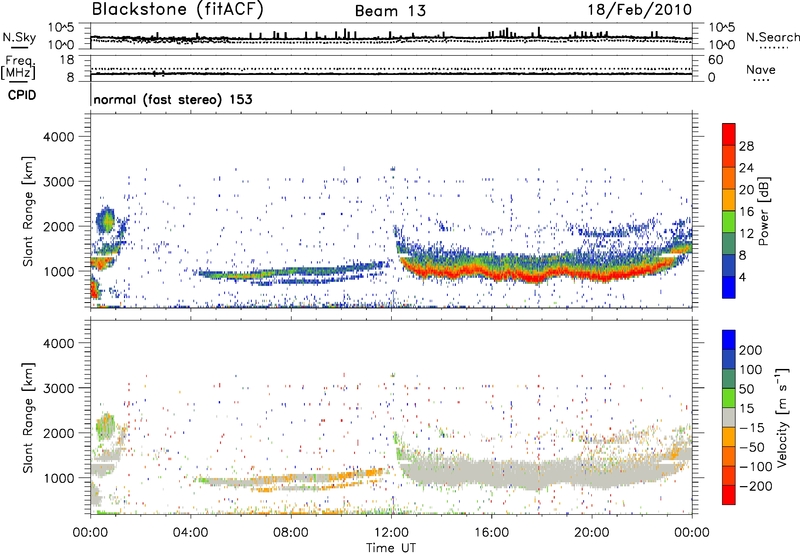The height and width of the screenshot is (554, 800).
Task: Click the green echo blob near 2000 km in power panel
Action: coord(106,220)
